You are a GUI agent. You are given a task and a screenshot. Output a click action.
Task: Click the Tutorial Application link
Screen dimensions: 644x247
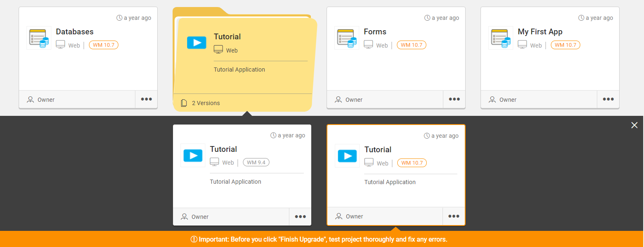(x=239, y=69)
